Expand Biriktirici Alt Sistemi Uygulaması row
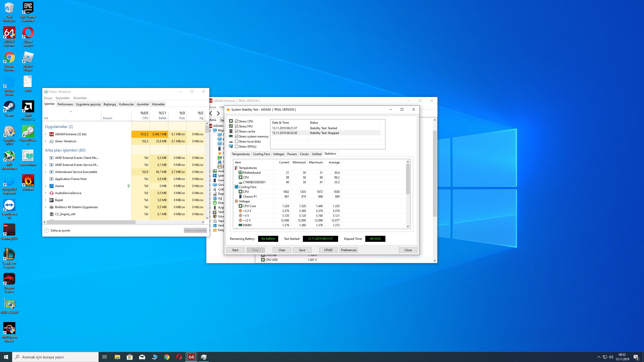 point(46,207)
